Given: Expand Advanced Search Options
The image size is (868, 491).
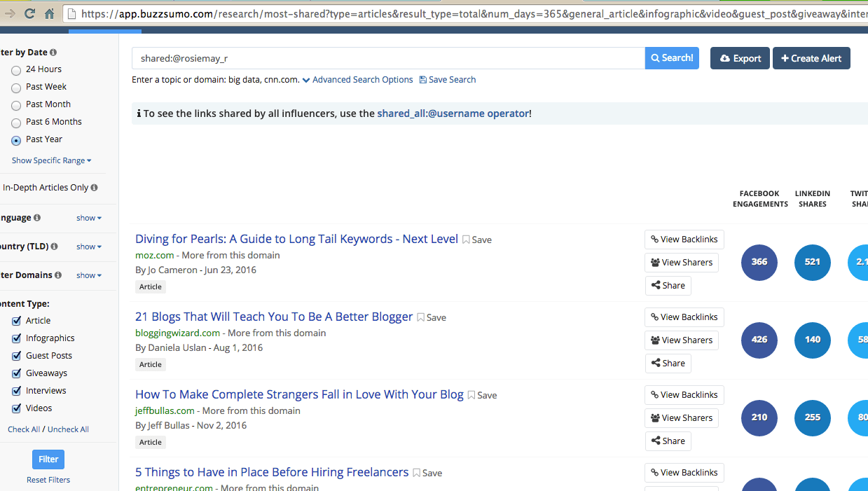Looking at the screenshot, I should coord(357,80).
